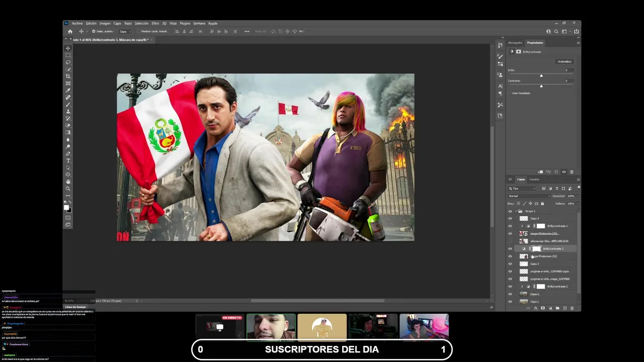Click the canvas horizontal scrollbar

click(x=317, y=301)
